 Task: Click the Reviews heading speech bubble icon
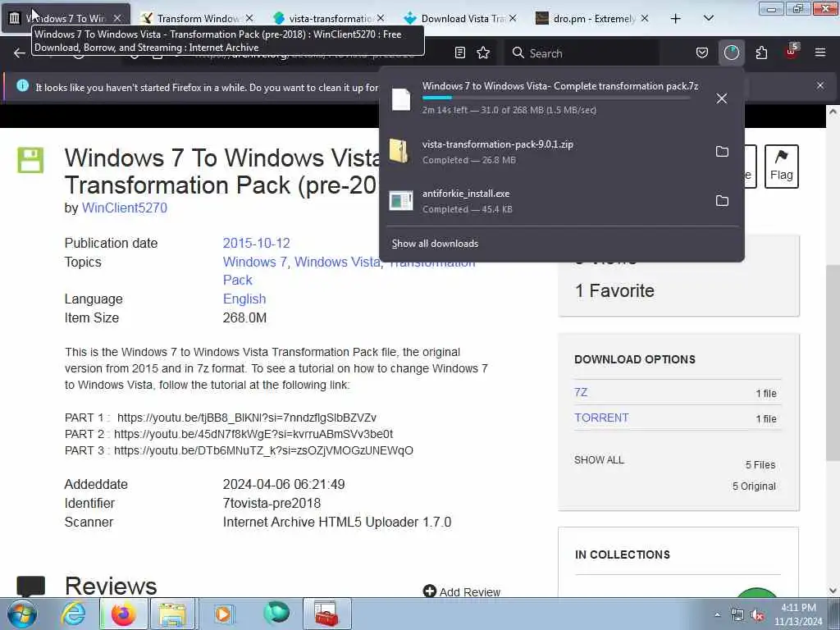point(30,586)
